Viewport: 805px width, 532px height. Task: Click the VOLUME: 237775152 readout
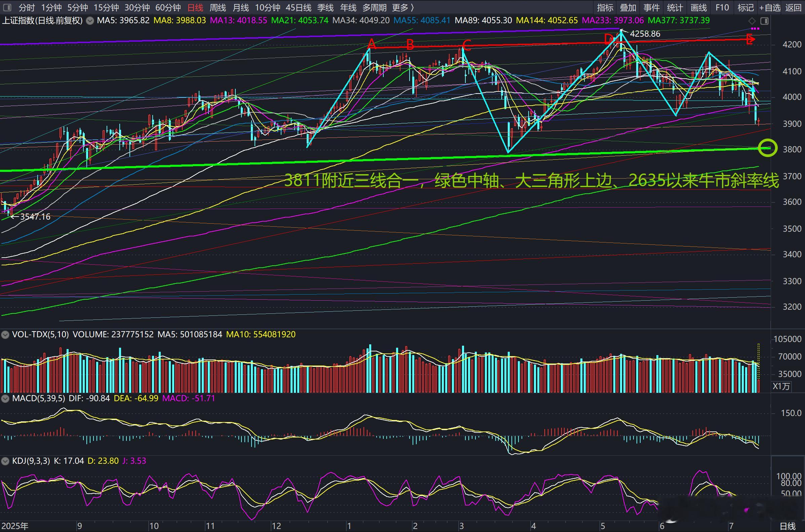tap(113, 335)
